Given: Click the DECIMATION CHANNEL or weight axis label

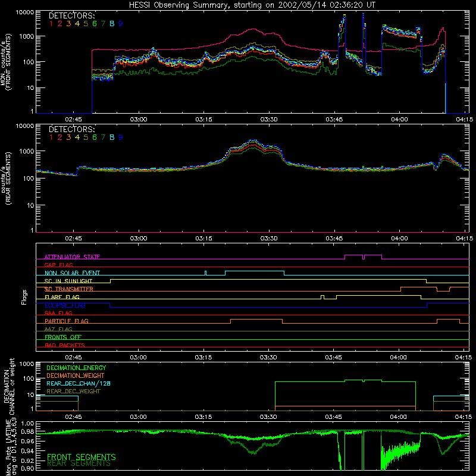Looking at the screenshot, I should (9, 386).
